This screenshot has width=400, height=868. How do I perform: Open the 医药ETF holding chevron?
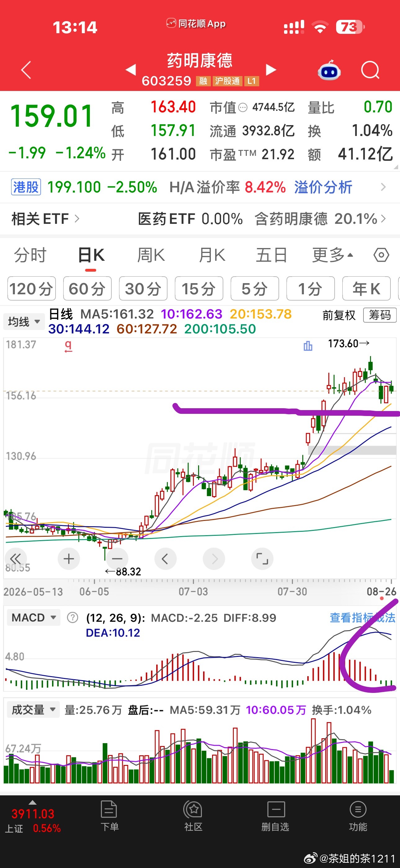(x=383, y=219)
